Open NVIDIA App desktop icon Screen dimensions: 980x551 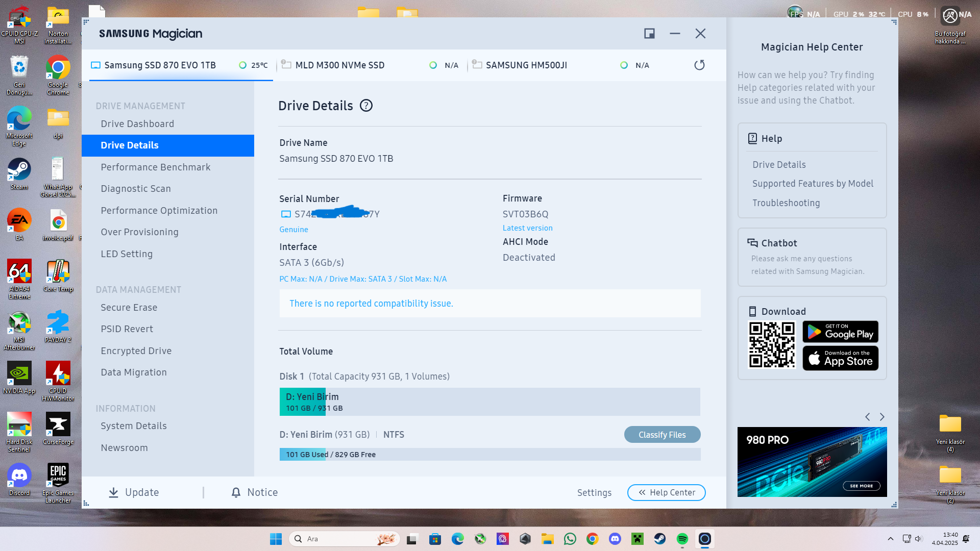tap(19, 378)
